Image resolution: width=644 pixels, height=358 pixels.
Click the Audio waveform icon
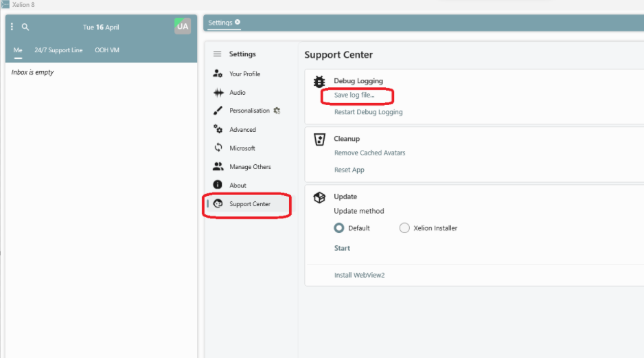pos(218,93)
